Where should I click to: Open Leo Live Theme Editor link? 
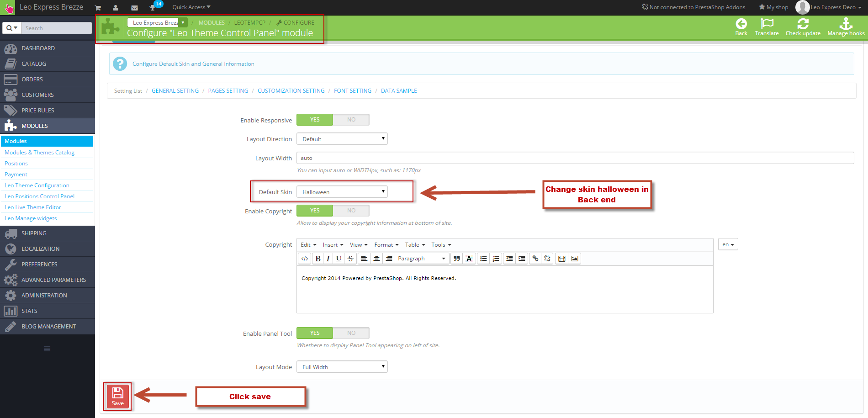tap(33, 207)
